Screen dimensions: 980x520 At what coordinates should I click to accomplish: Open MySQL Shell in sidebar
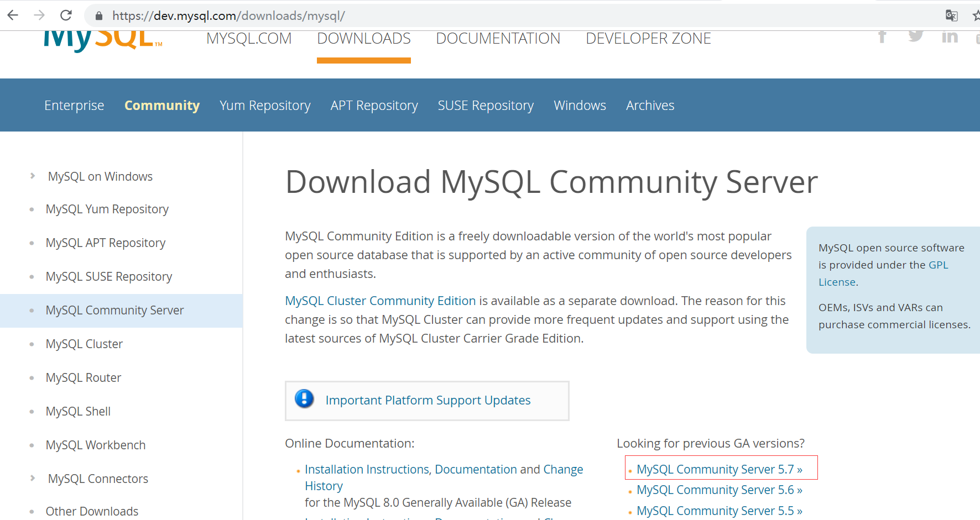click(x=78, y=411)
